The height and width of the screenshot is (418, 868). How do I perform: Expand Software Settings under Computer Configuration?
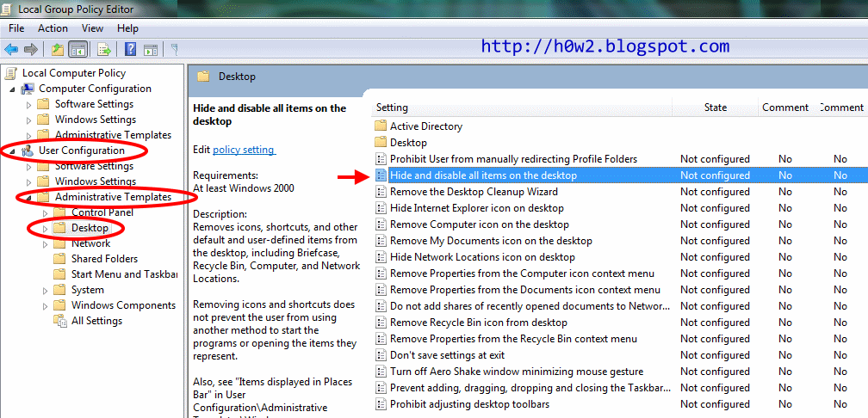[28, 104]
